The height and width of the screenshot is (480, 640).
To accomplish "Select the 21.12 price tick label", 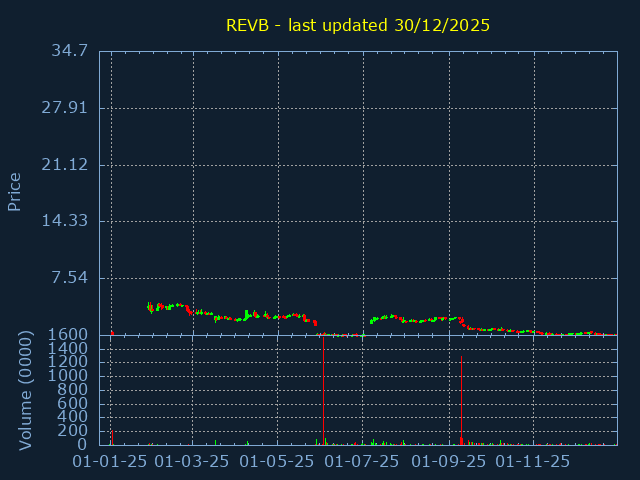I will point(65,165).
